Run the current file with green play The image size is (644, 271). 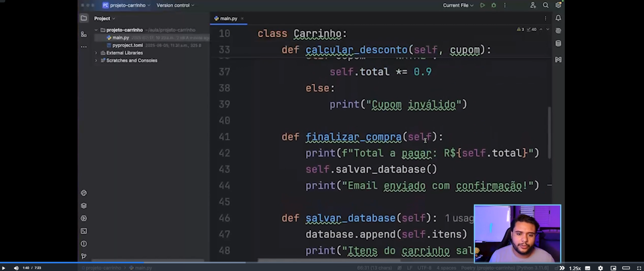click(482, 5)
